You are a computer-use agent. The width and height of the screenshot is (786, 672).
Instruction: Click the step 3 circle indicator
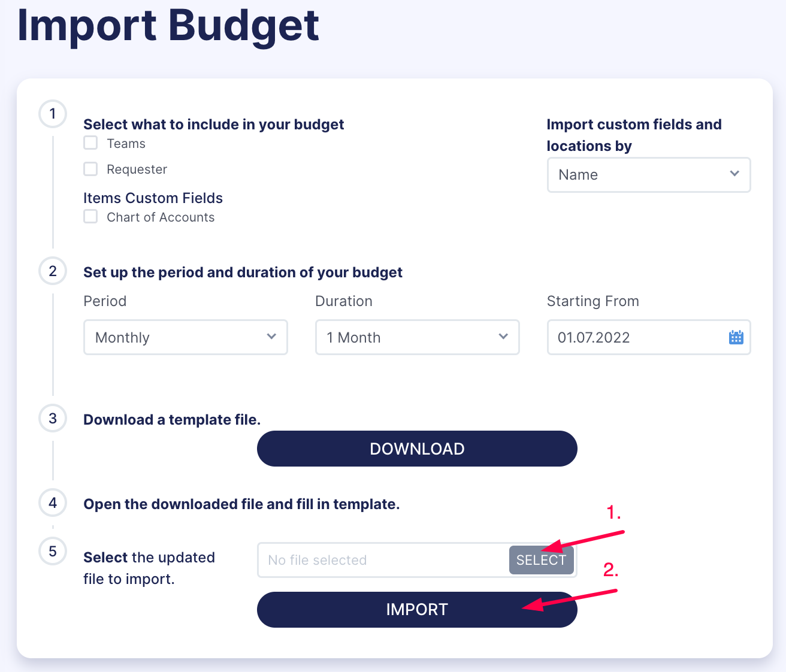53,418
